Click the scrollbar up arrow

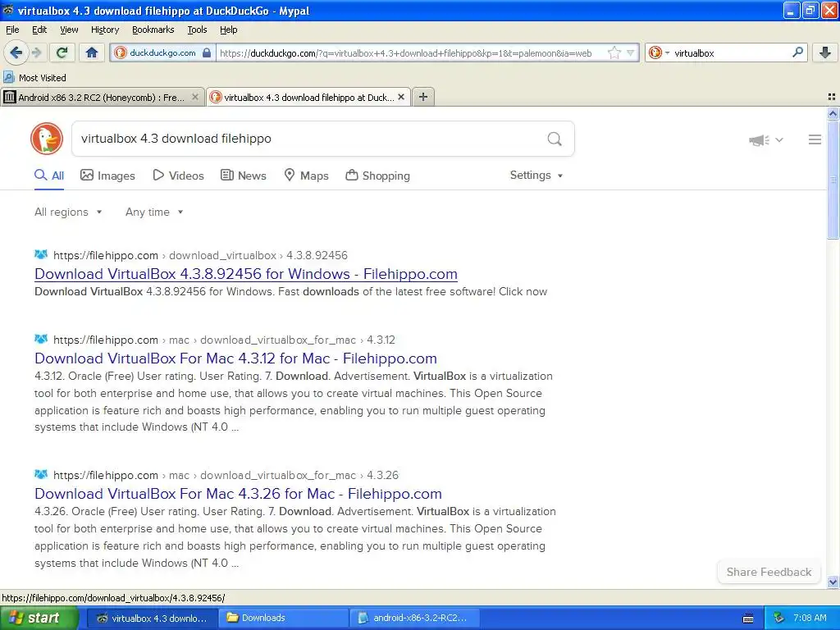[833, 113]
